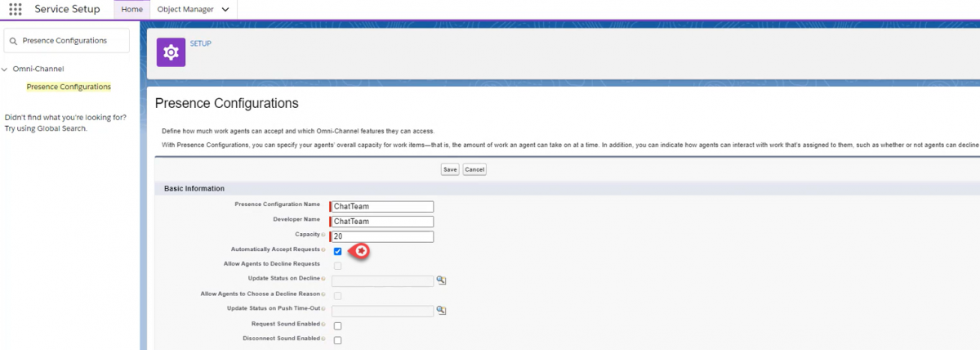
Task: Click the Save button
Action: [x=450, y=169]
